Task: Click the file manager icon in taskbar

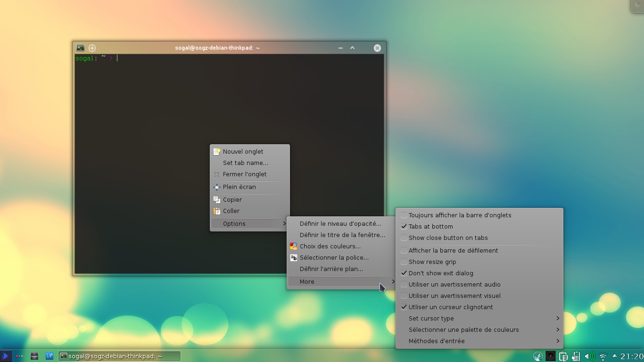Action: click(34, 356)
